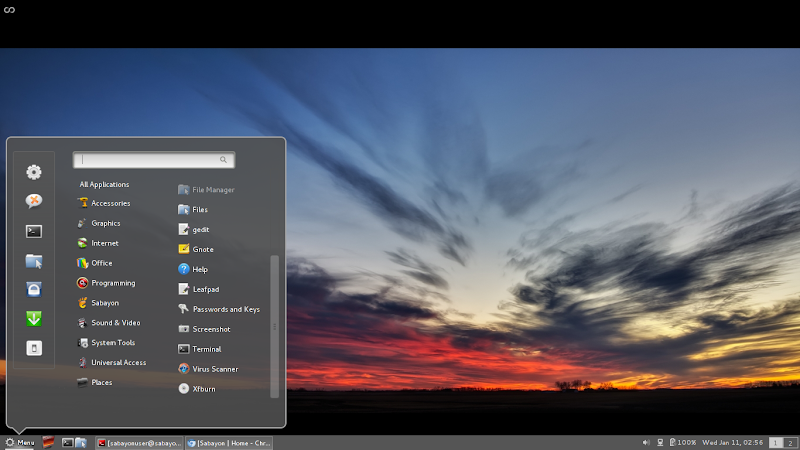Open the clock and date in the panel
Screen dimensions: 800x450
tap(734, 442)
